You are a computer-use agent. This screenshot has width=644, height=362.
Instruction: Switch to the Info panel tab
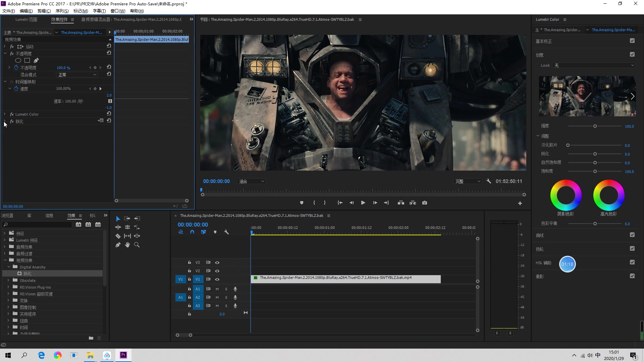49,216
